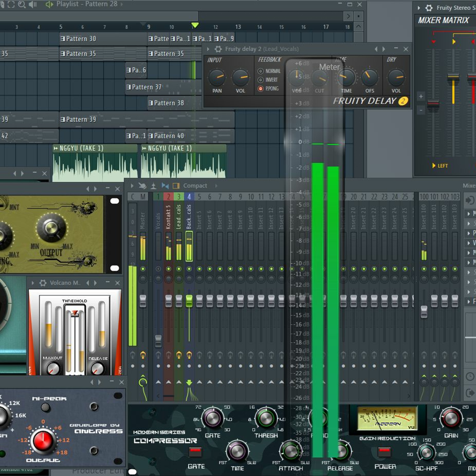Image resolution: width=476 pixels, height=476 pixels.
Task: Open Fruity delay 2 plugin options arrow
Action: click(x=208, y=49)
